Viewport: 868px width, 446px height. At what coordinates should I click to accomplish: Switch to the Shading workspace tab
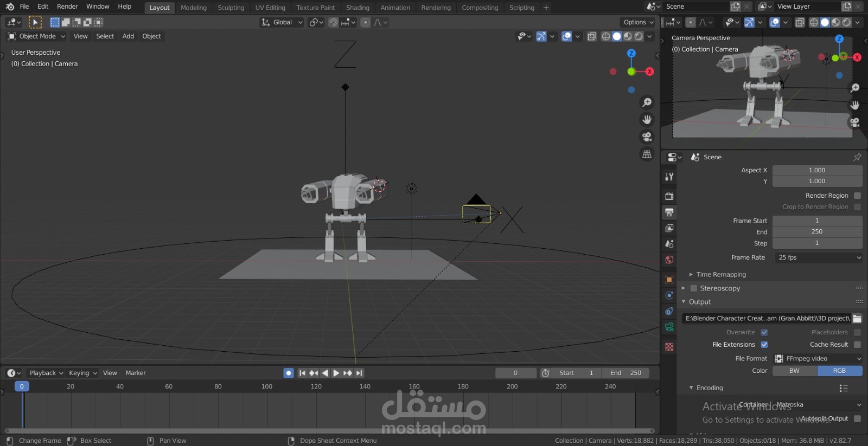click(x=358, y=8)
